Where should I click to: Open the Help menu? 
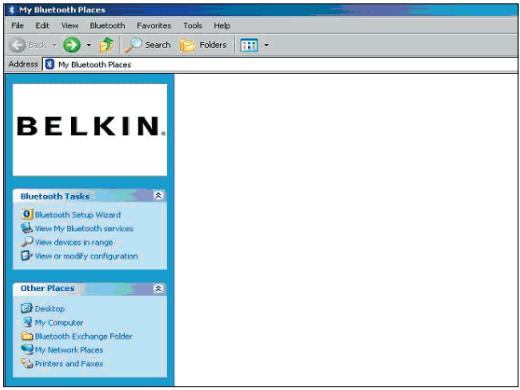(222, 26)
